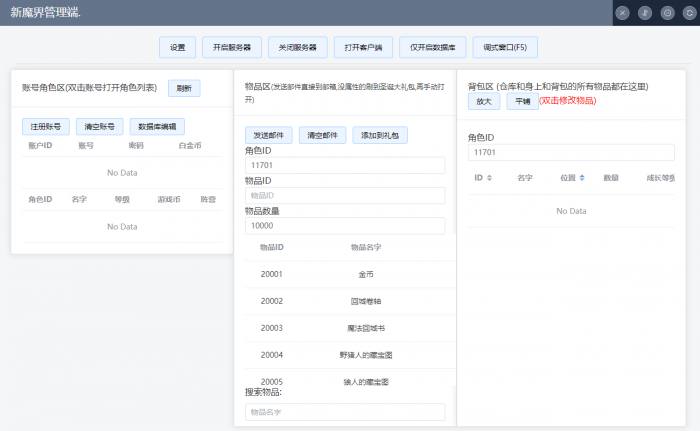Viewport: 700px width, 431px height.
Task: Click 物品ID column header in item list
Action: tap(271, 247)
